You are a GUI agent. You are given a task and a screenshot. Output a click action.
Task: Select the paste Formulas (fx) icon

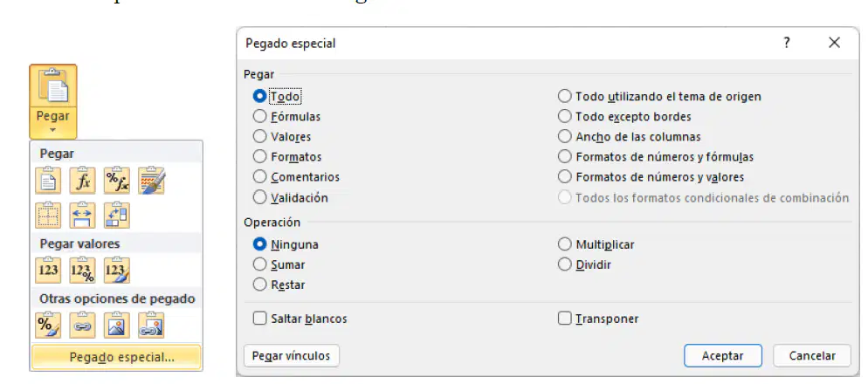tap(82, 181)
